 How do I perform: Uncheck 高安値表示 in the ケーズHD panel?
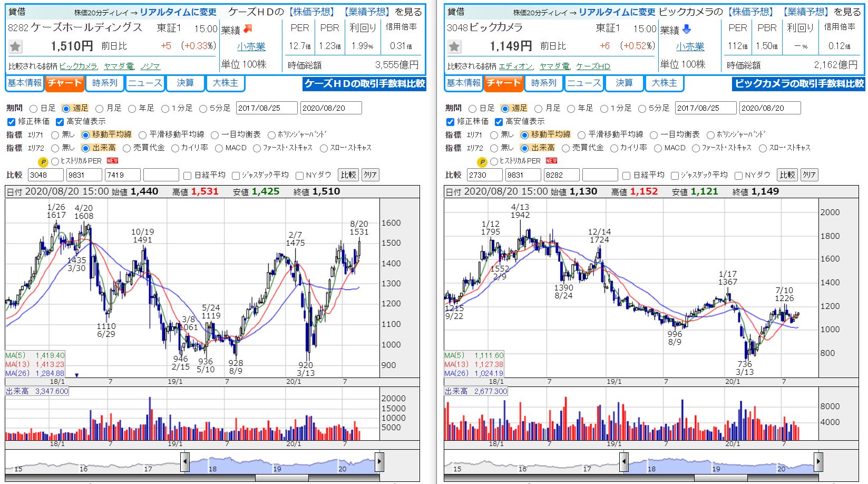tap(60, 122)
